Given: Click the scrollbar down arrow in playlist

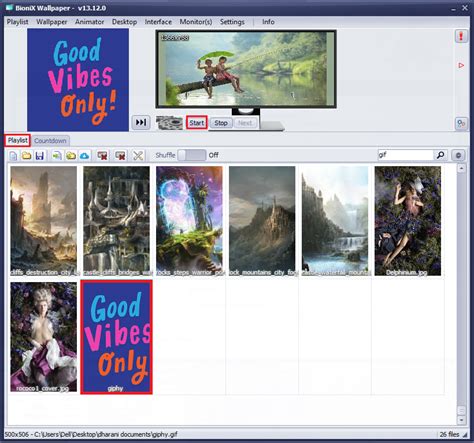Looking at the screenshot, I should tap(461, 420).
